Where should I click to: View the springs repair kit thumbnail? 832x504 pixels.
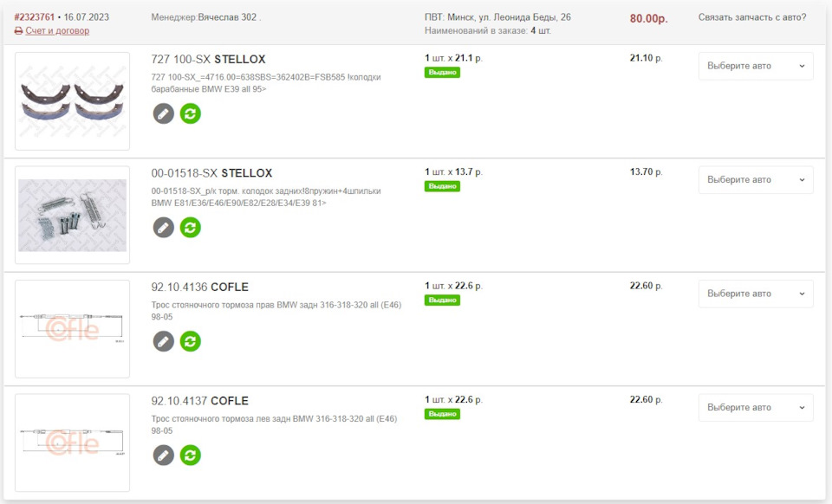[x=72, y=215]
